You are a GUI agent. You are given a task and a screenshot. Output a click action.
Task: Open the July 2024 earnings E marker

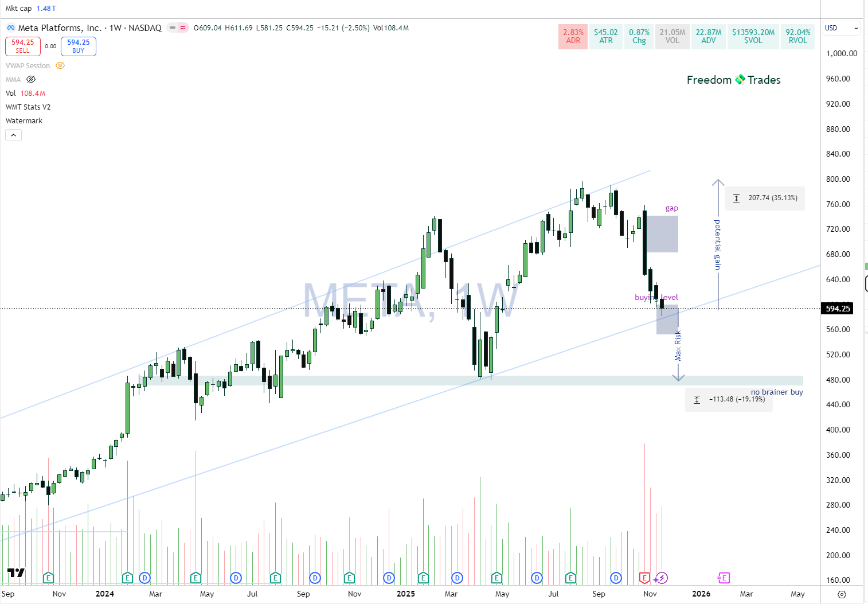click(275, 578)
